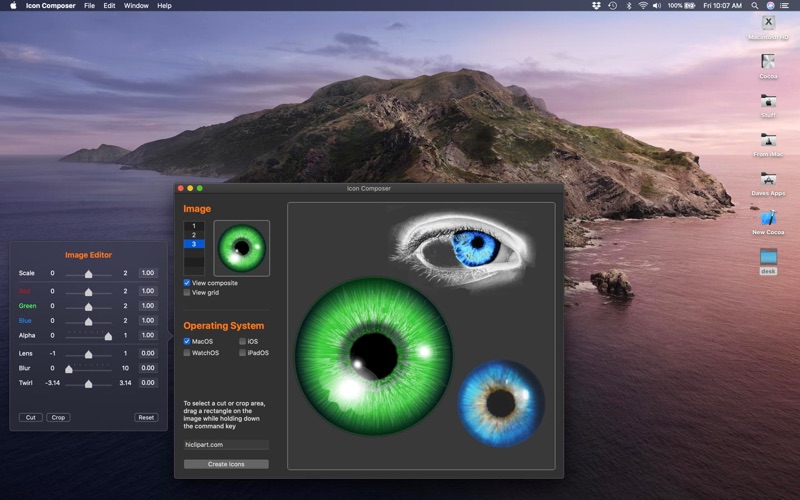Click the Twirl value field
The width and height of the screenshot is (800, 500).
click(x=148, y=383)
